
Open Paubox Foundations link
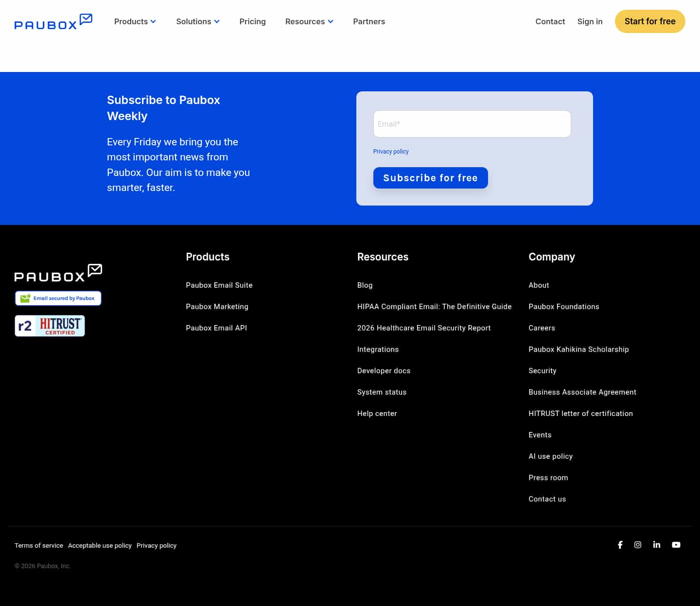pos(564,307)
